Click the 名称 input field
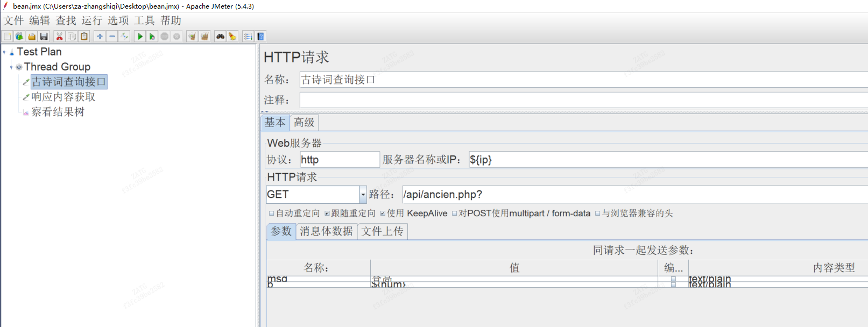 [583, 80]
